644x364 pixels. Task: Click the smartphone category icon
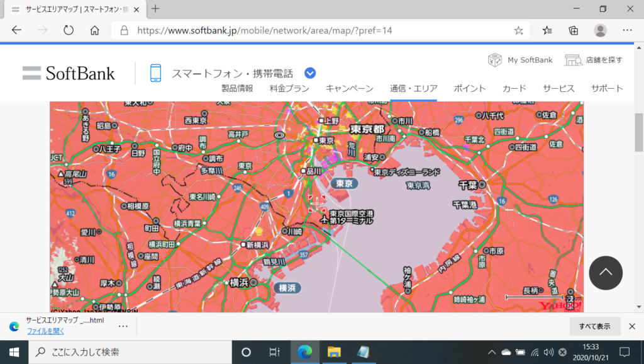tap(156, 73)
